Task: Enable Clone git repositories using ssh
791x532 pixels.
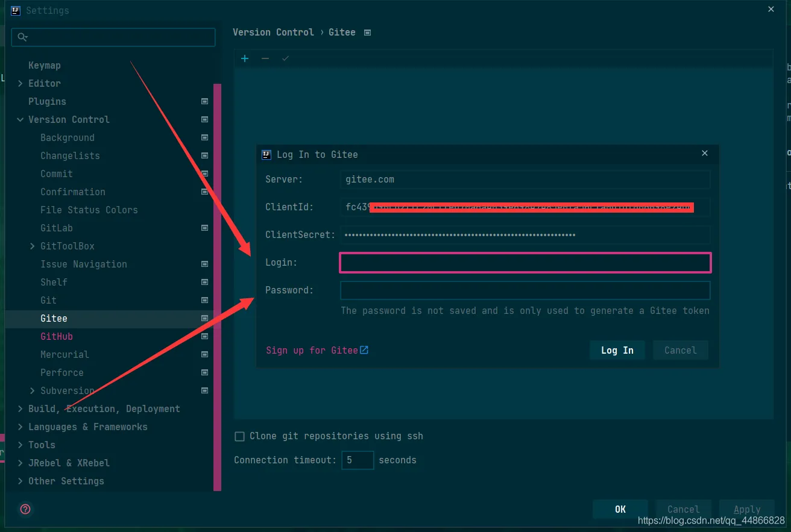Action: pyautogui.click(x=239, y=436)
